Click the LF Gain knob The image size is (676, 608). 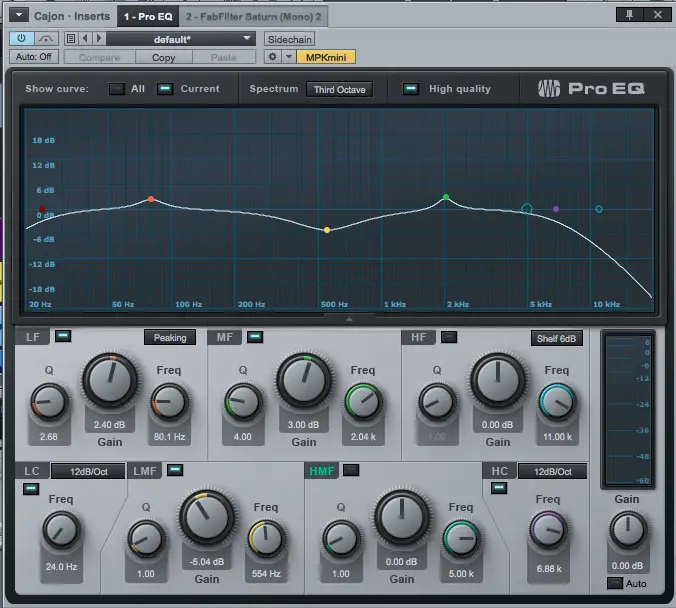110,380
